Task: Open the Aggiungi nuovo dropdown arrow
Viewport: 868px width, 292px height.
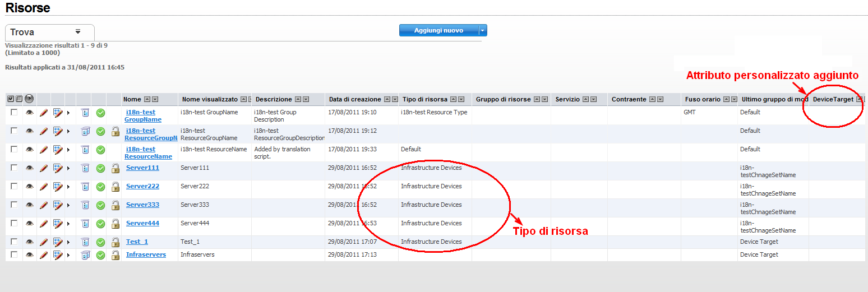Action: pos(483,30)
